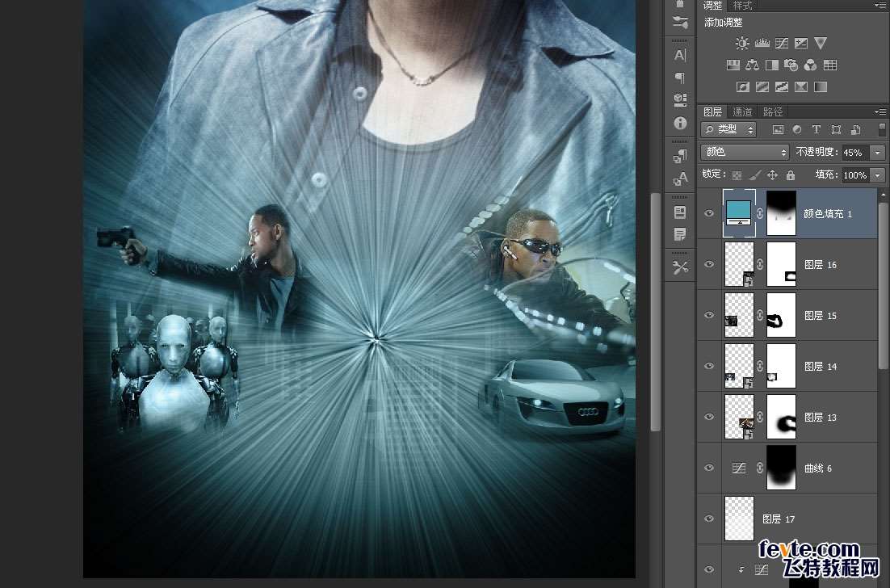The width and height of the screenshot is (890, 588).
Task: Add a Channel Mixer adjustment
Action: 811,65
